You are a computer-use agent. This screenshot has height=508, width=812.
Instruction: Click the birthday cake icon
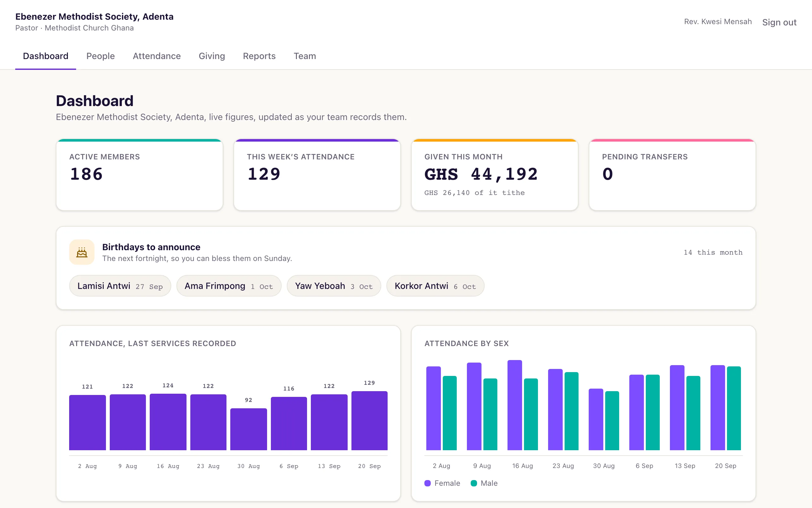coord(82,252)
